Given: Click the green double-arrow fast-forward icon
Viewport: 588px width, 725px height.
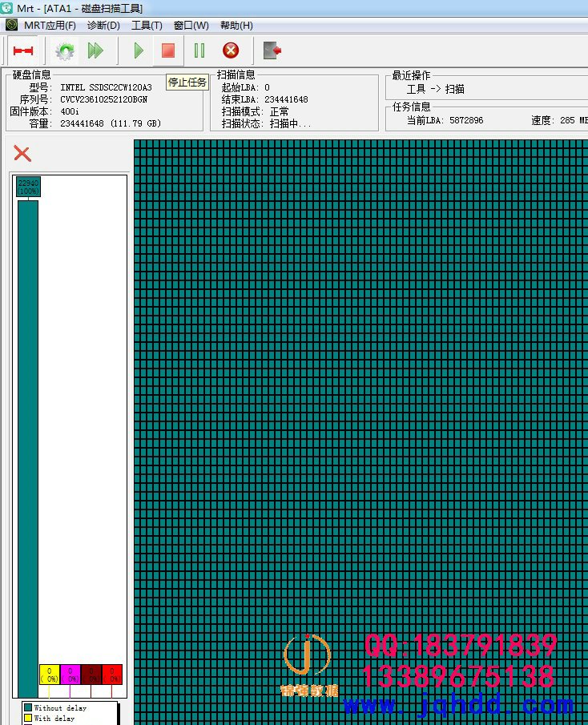Looking at the screenshot, I should pos(95,50).
